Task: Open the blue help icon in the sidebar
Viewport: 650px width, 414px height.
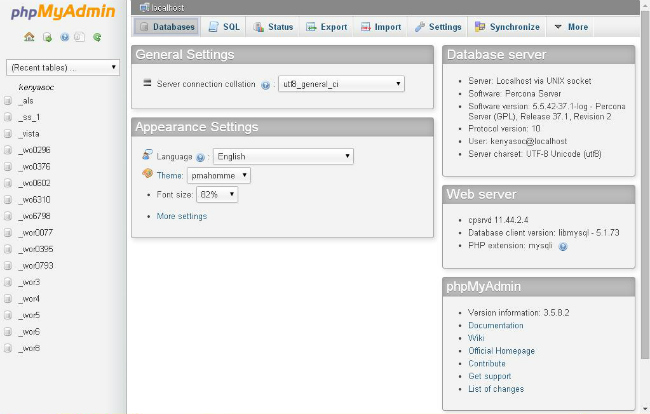Action: coord(64,37)
